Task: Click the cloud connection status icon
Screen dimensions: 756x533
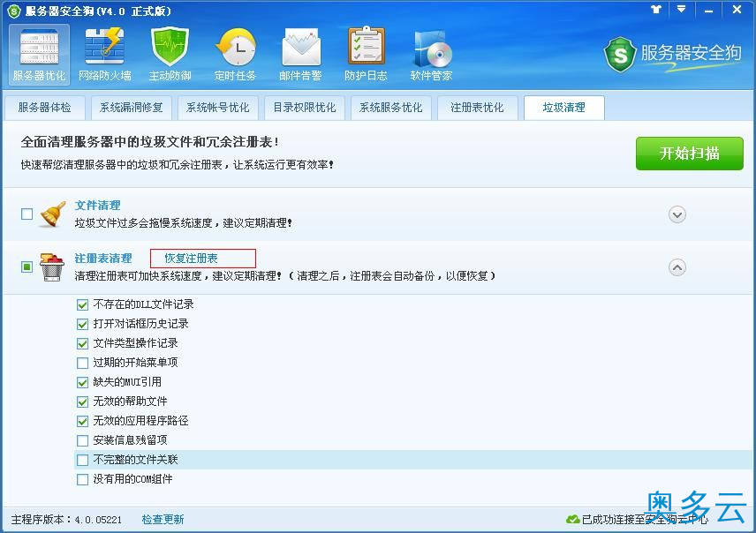Action: point(573,520)
